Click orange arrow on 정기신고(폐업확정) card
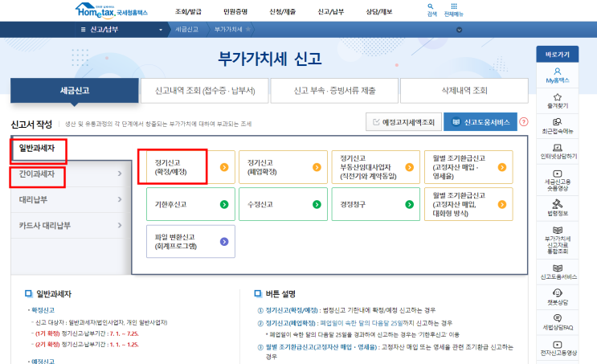The image size is (597, 364). 317,167
